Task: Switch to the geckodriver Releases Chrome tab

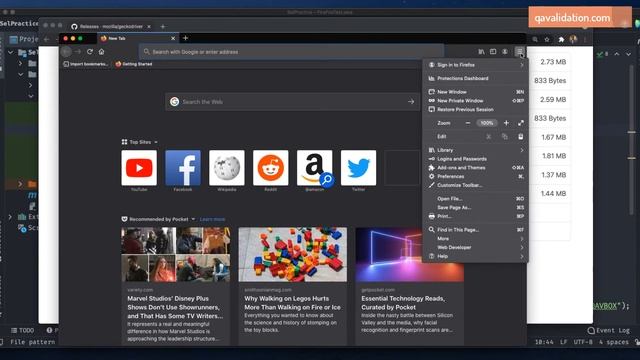Action: tap(111, 27)
